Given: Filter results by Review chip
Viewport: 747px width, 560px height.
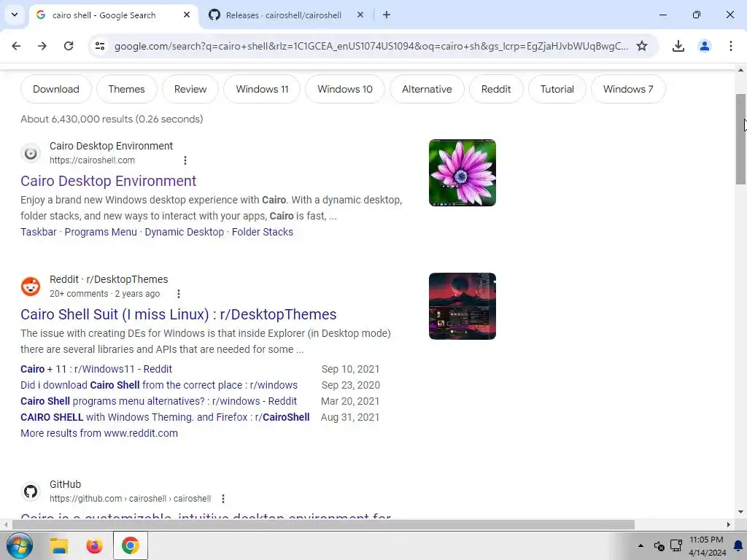Looking at the screenshot, I should (190, 89).
